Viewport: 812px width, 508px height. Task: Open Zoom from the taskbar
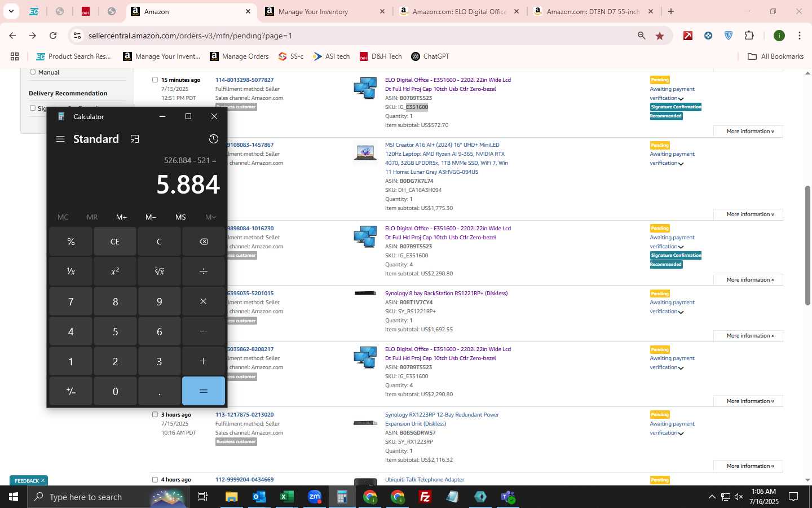(x=314, y=497)
